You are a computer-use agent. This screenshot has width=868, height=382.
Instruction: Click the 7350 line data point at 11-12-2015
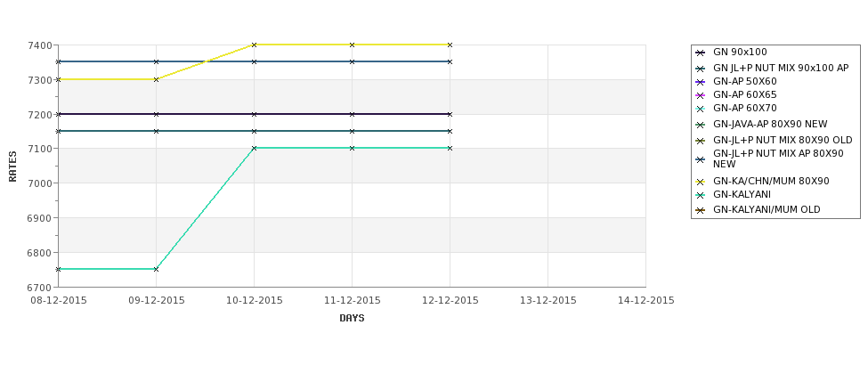coord(352,62)
